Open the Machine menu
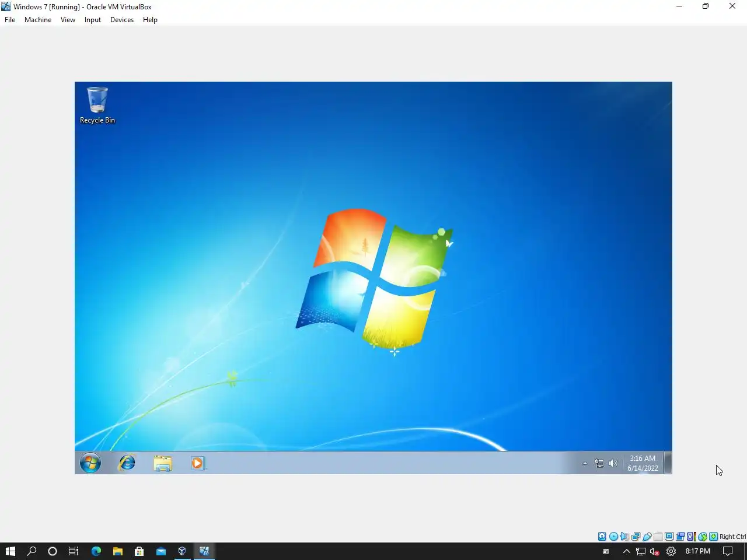Viewport: 747px width, 560px height. click(38, 20)
